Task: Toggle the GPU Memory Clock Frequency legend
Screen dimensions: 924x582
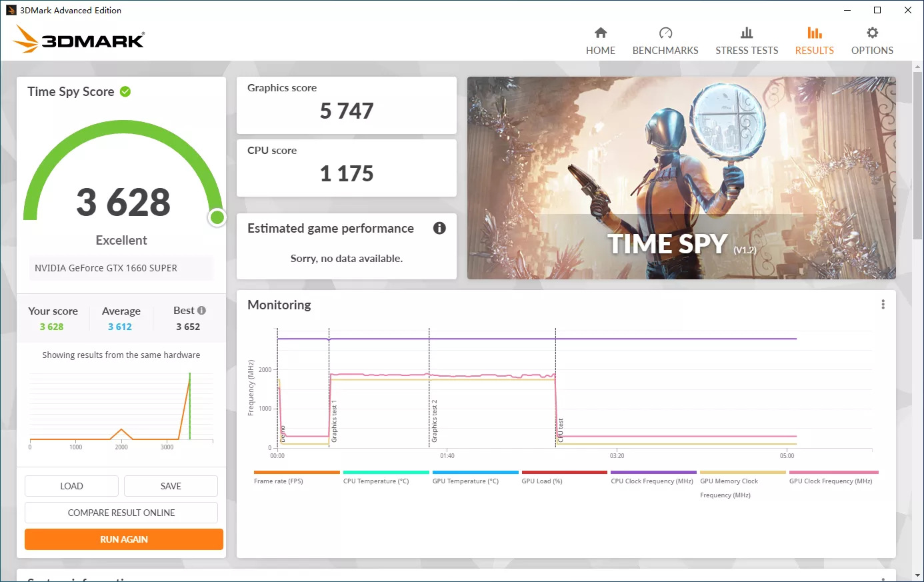Action: [x=743, y=485]
